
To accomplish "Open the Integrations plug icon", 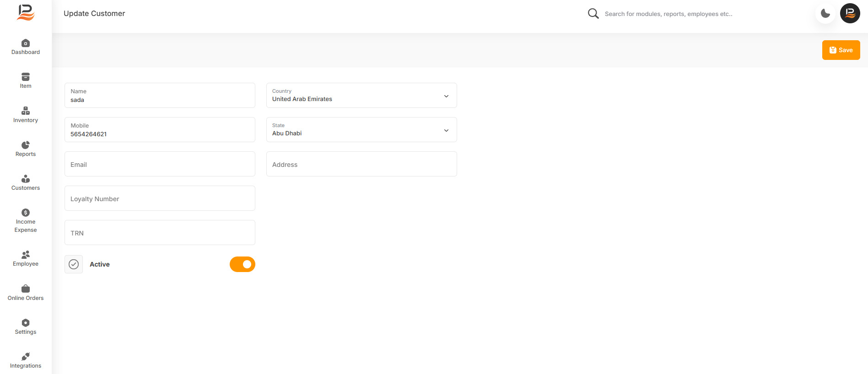I will (x=26, y=357).
